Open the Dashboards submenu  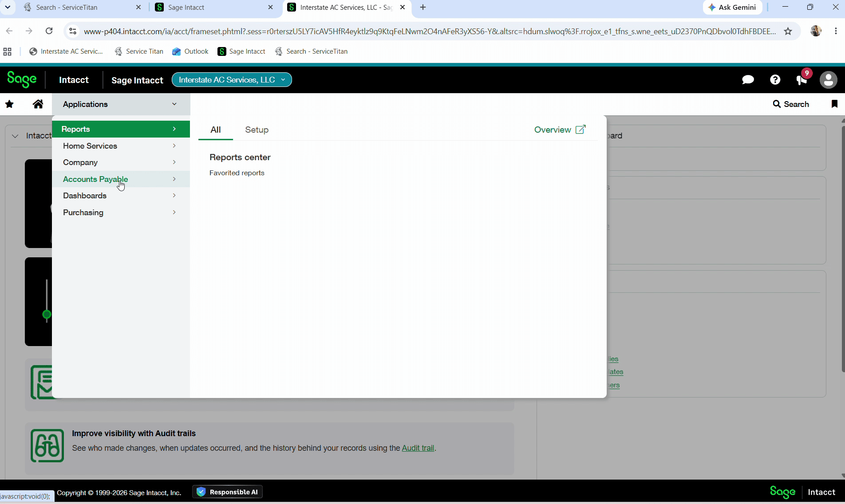coord(121,196)
